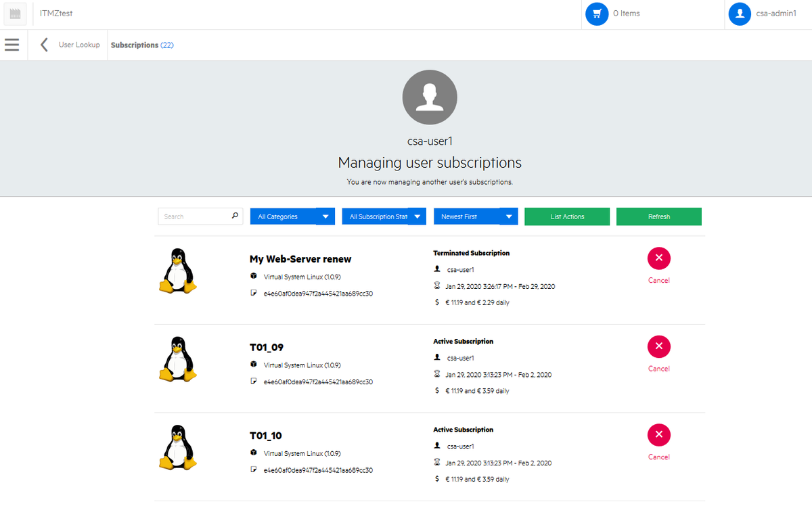Refresh the subscriptions list

coord(659,216)
